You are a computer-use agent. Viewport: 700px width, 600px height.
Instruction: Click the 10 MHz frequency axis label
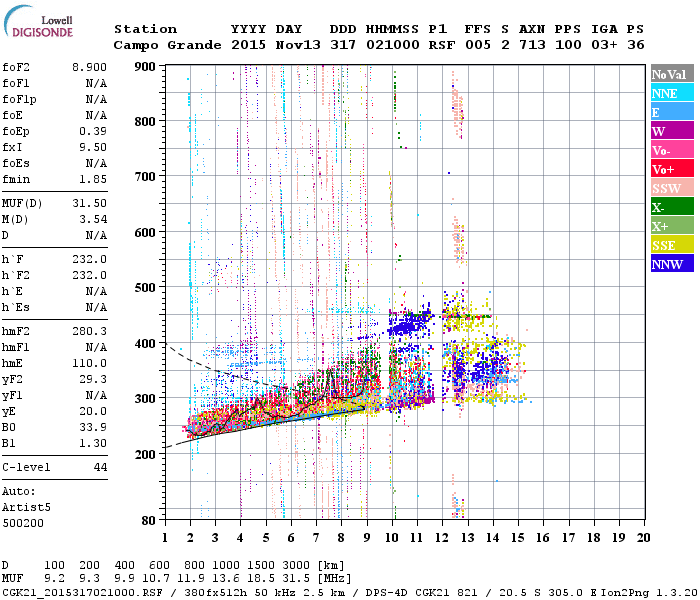coord(392,538)
